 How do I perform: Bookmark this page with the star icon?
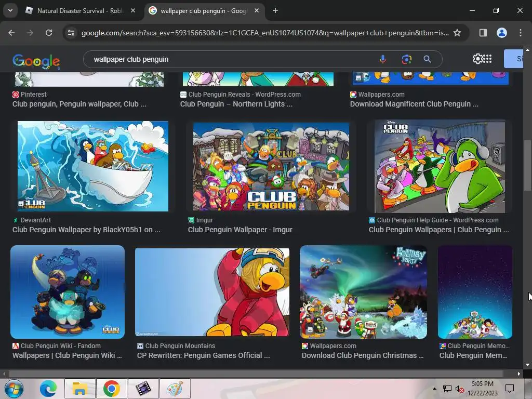[457, 33]
